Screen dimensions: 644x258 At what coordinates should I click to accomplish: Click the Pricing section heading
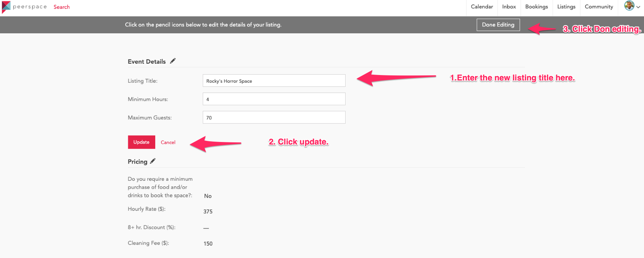[x=137, y=162]
